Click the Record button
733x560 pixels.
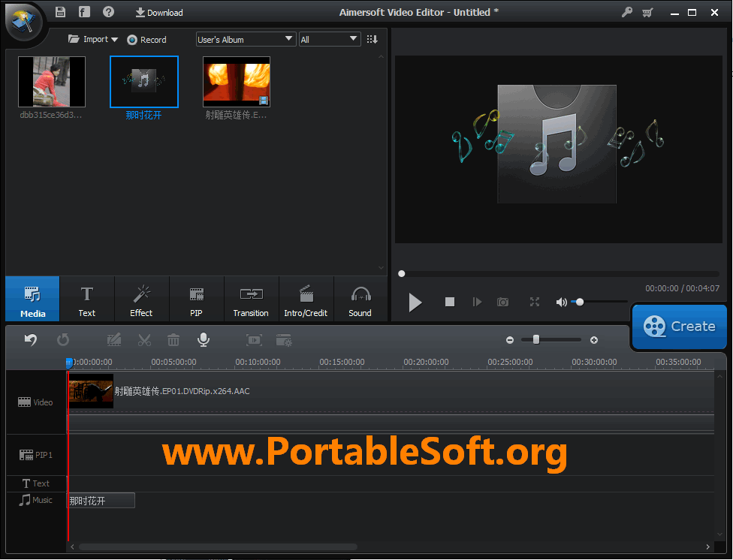pos(146,40)
